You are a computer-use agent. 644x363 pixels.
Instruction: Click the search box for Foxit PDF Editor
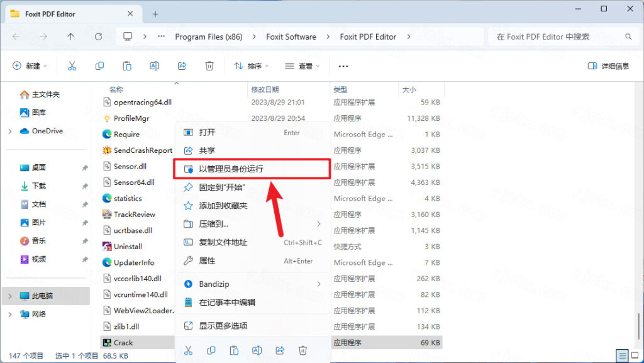click(x=562, y=36)
